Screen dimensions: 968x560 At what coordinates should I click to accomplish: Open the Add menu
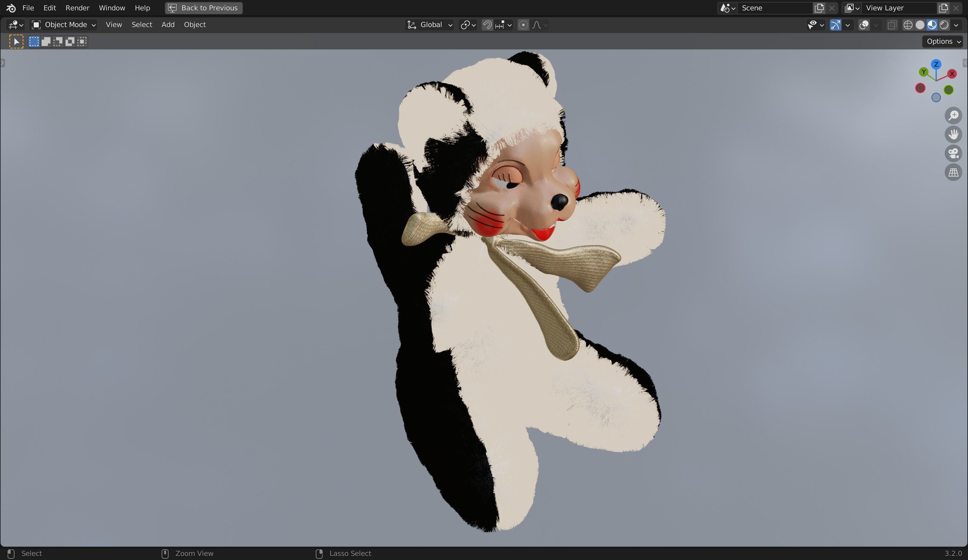coord(168,24)
